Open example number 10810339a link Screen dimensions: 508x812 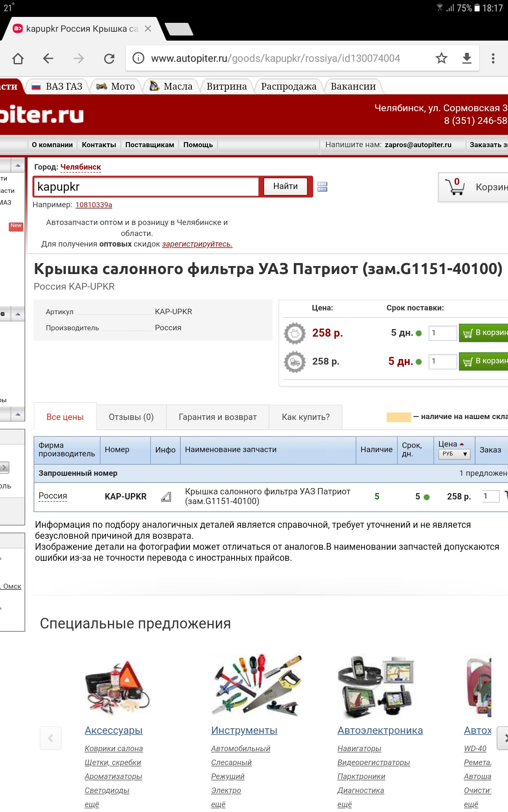pos(94,205)
